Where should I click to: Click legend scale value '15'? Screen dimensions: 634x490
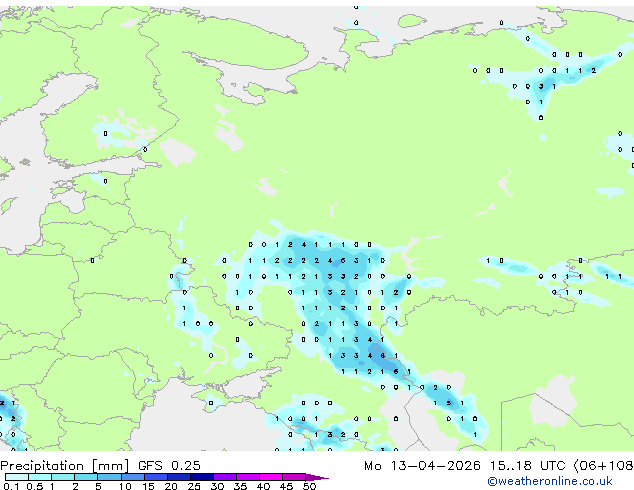point(148,486)
